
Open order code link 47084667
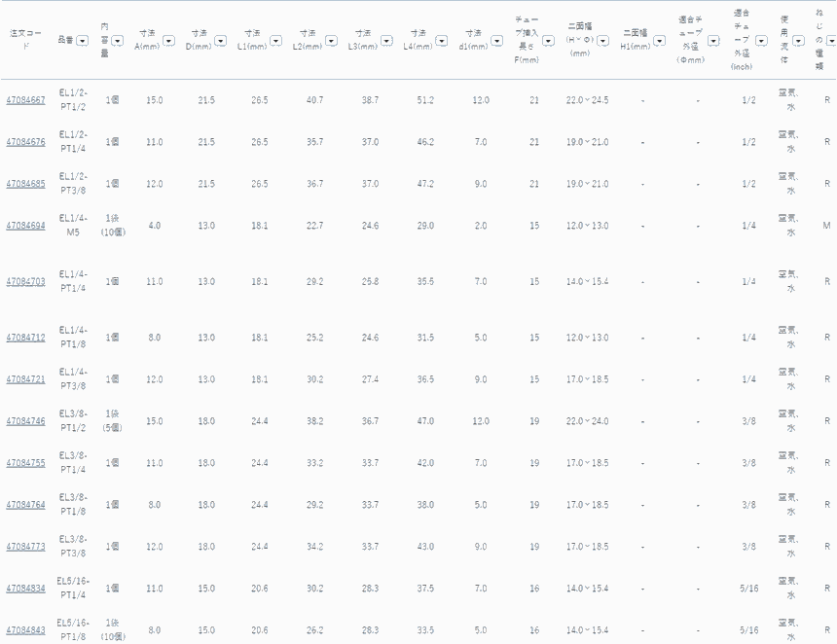pyautogui.click(x=25, y=100)
